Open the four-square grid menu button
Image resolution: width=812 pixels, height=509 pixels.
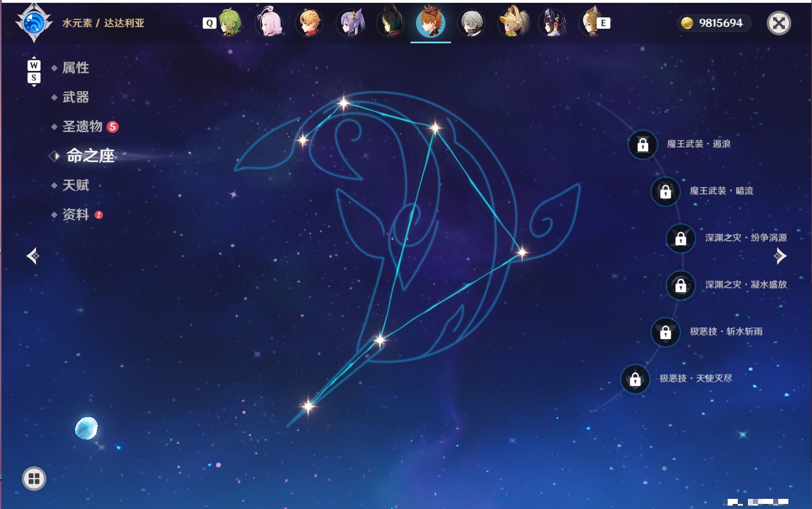[x=34, y=479]
